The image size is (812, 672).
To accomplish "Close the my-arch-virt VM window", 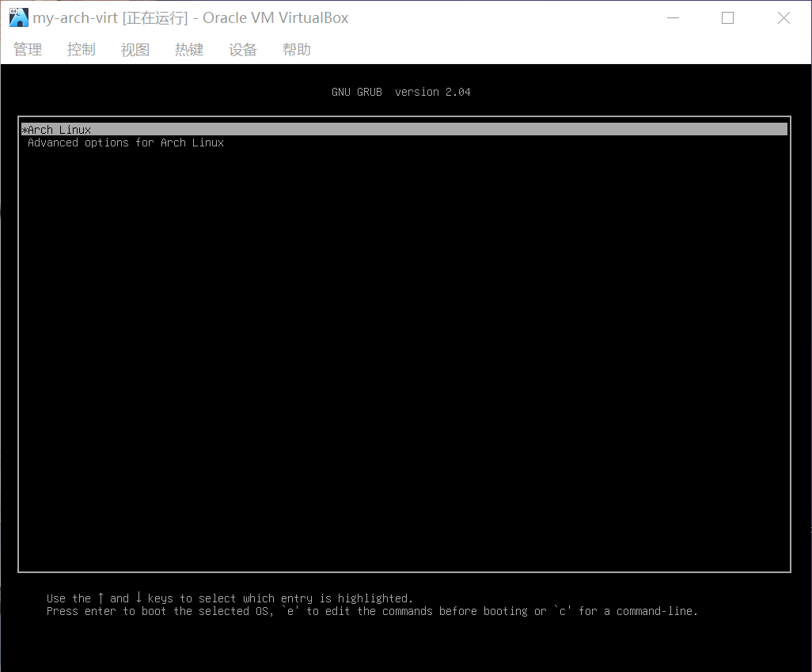I will tap(784, 17).
